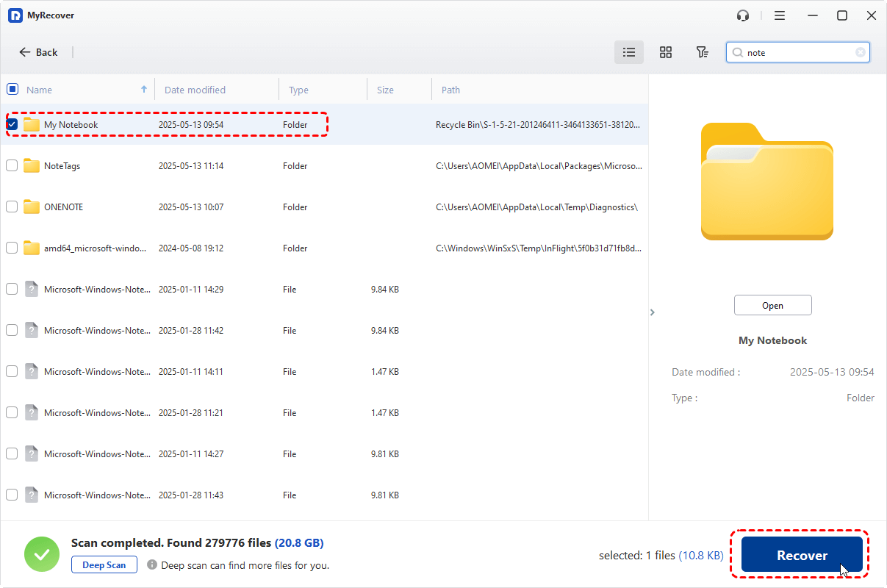Screen dimensions: 887x588
Task: Check the file dated 2025-01-11 14:11
Action: [x=12, y=371]
